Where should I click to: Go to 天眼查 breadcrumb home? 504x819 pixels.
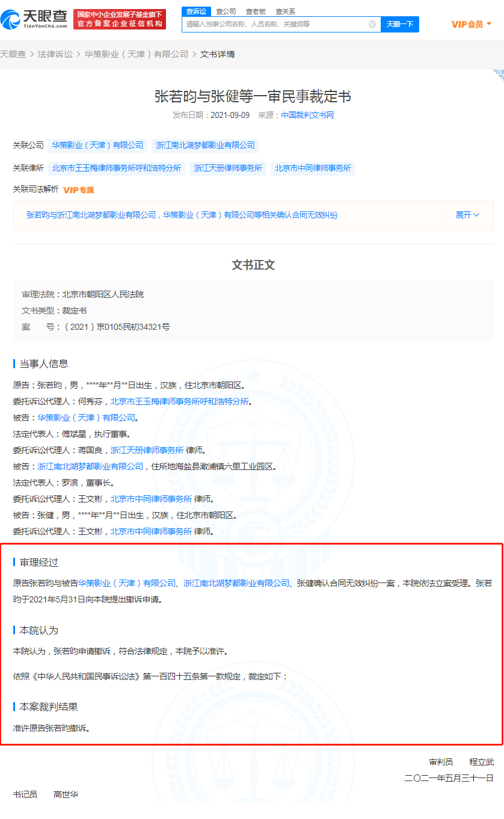[13, 54]
